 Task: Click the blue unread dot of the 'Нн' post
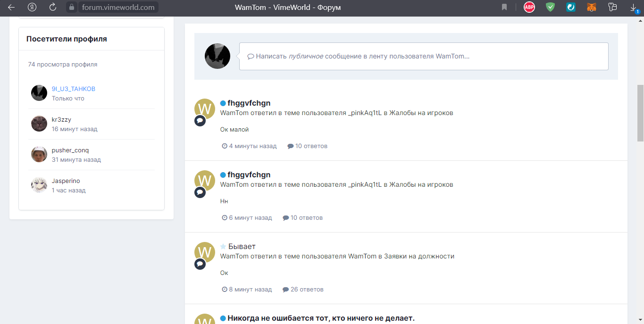223,175
